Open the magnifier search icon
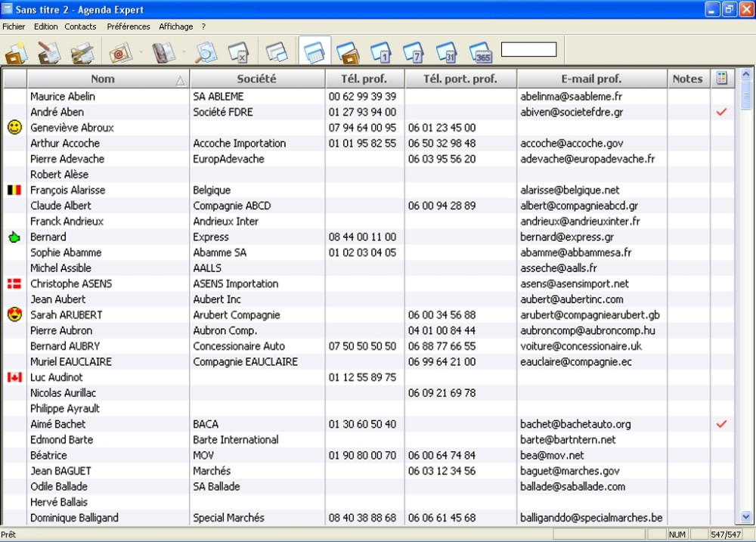Image resolution: width=756 pixels, height=542 pixels. (x=206, y=53)
